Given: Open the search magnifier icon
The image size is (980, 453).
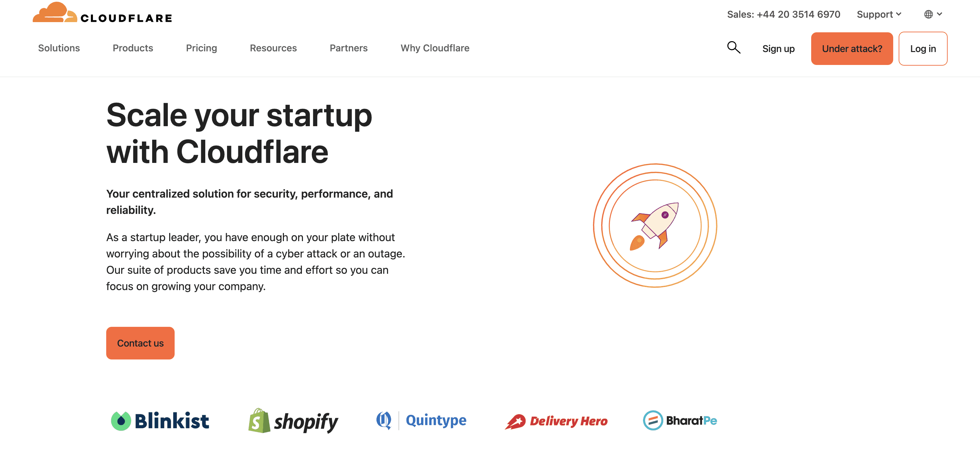Looking at the screenshot, I should (734, 48).
